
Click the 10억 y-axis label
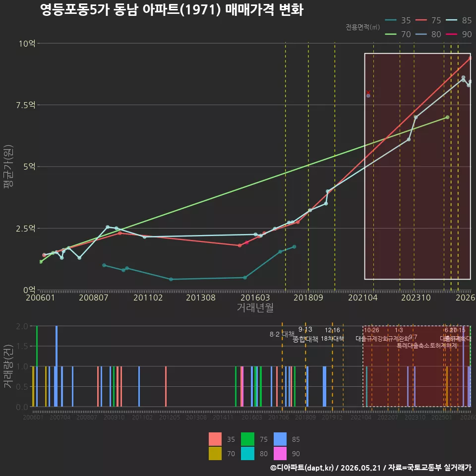point(27,44)
